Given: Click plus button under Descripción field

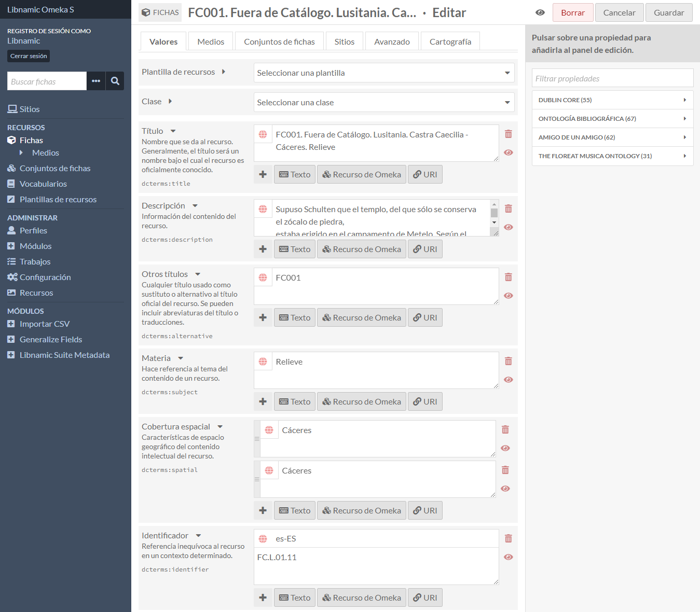Looking at the screenshot, I should pyautogui.click(x=263, y=249).
